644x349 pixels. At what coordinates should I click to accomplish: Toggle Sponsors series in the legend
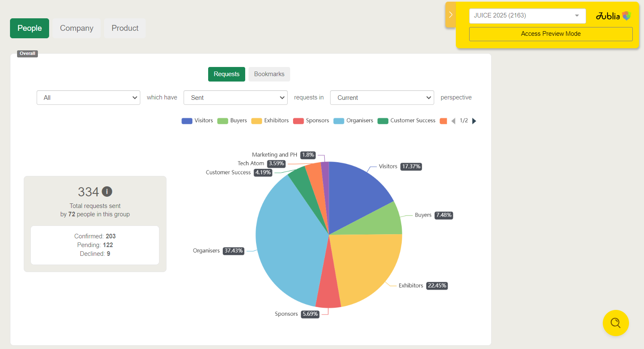click(x=311, y=121)
